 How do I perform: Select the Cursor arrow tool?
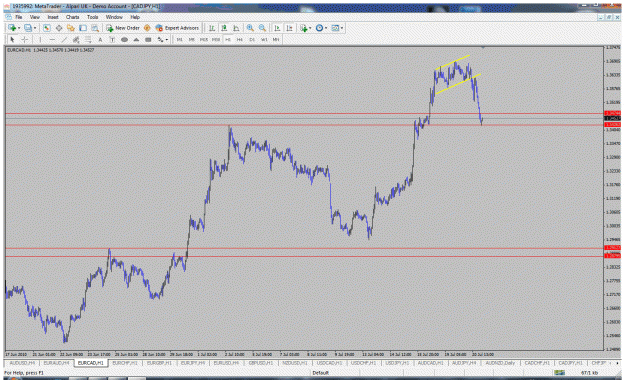(x=12, y=39)
